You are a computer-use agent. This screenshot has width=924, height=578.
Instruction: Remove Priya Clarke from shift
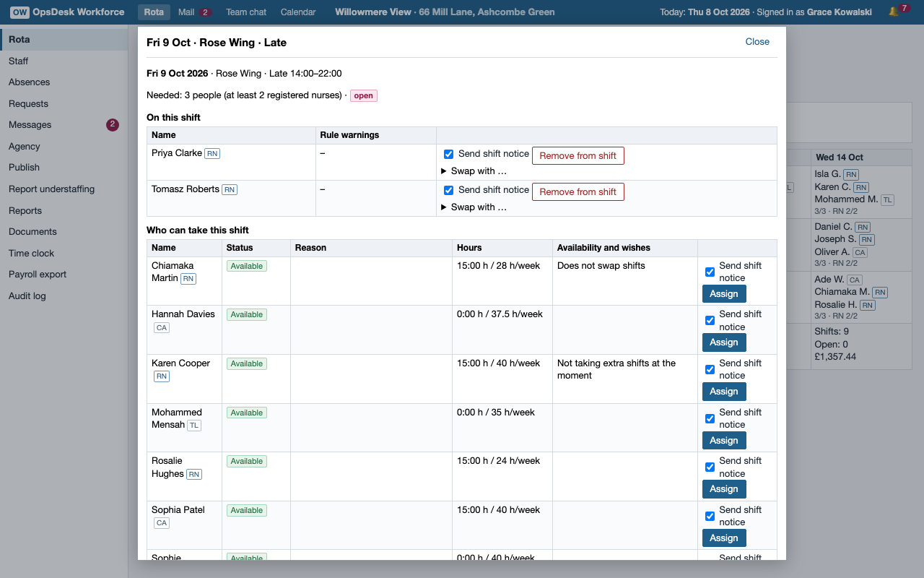(578, 155)
